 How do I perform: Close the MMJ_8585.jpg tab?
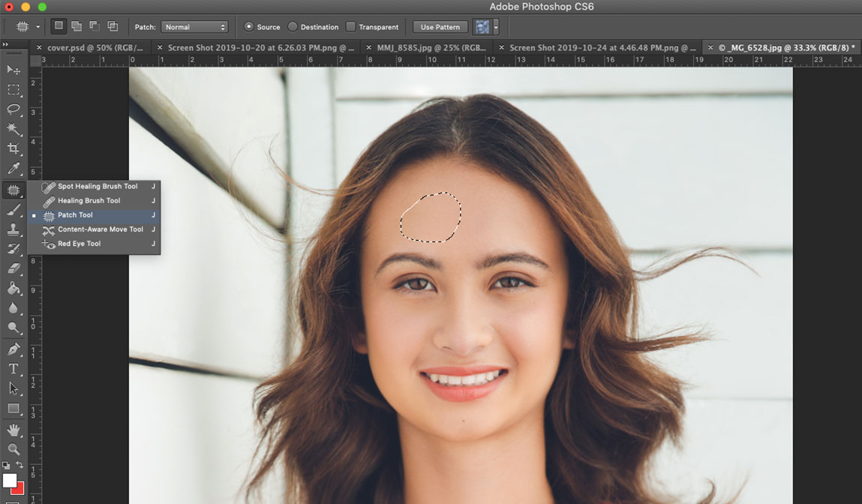(368, 48)
